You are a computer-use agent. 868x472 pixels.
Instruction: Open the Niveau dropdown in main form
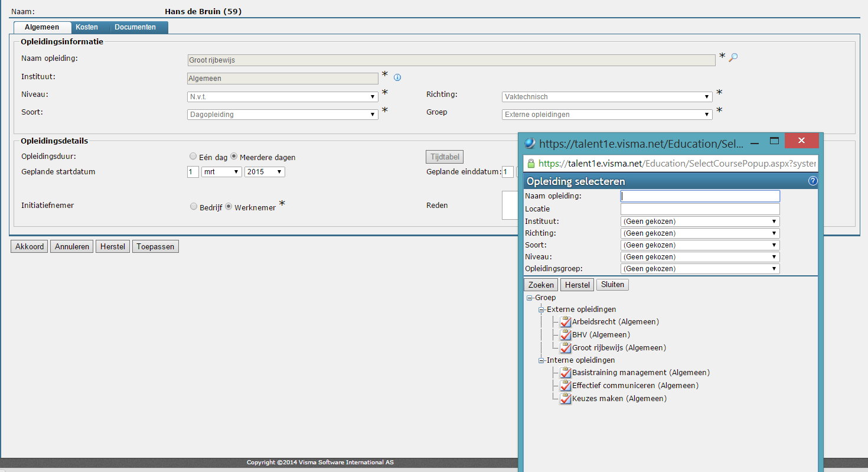click(x=283, y=97)
